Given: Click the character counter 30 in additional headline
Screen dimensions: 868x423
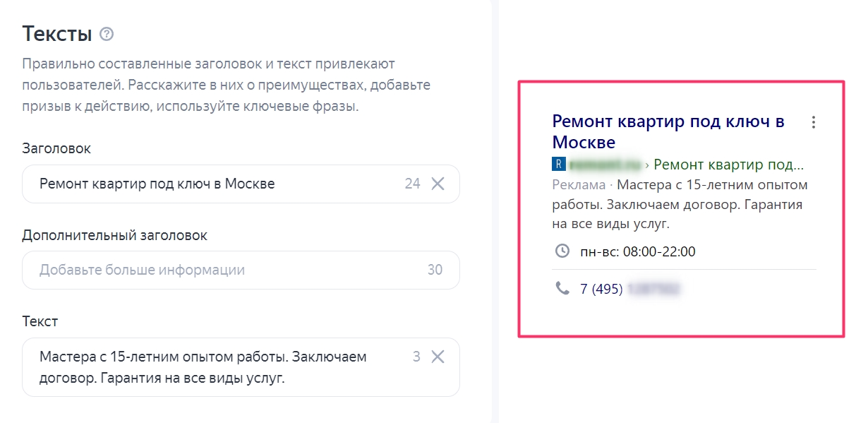Looking at the screenshot, I should [435, 270].
